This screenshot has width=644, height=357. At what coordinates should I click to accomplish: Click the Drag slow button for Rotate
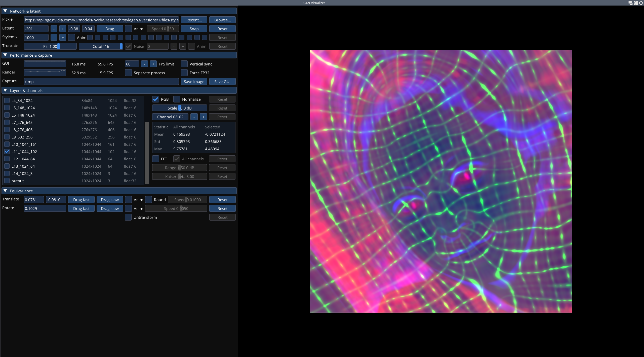(109, 208)
